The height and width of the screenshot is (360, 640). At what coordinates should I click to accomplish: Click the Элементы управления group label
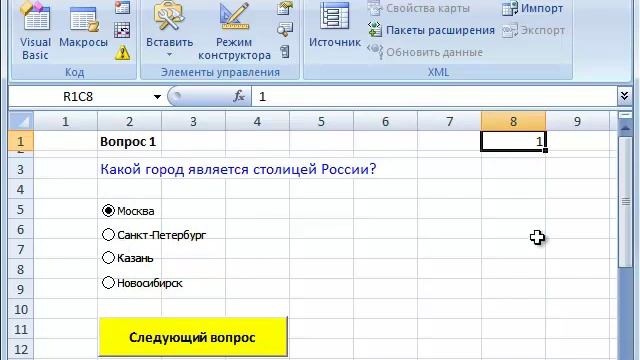click(220, 72)
